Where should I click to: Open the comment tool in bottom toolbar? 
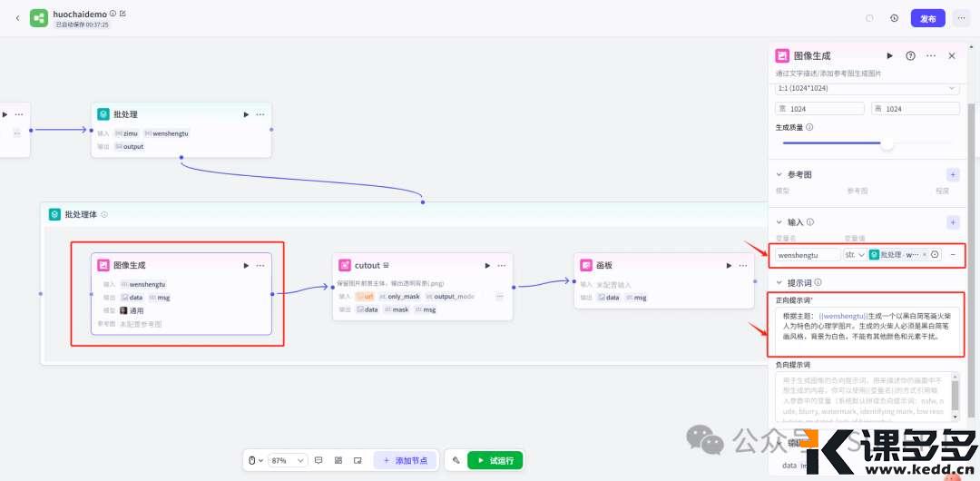click(318, 460)
